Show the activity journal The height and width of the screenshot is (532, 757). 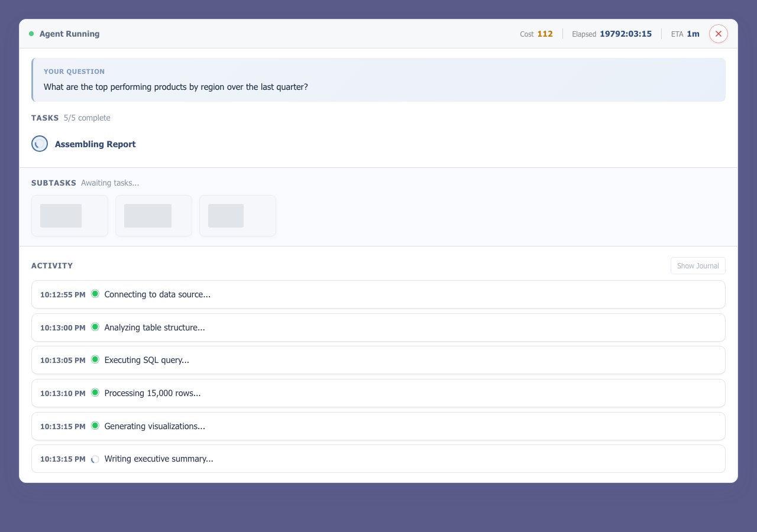click(698, 265)
